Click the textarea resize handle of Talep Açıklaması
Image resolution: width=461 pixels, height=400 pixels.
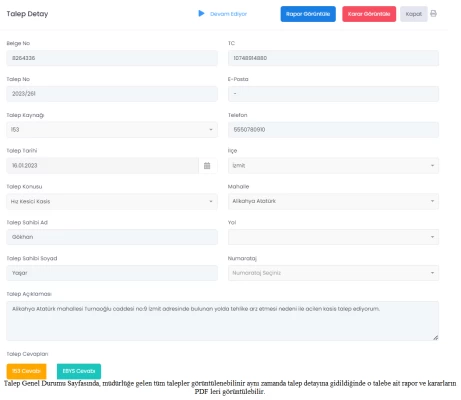[x=435, y=337]
